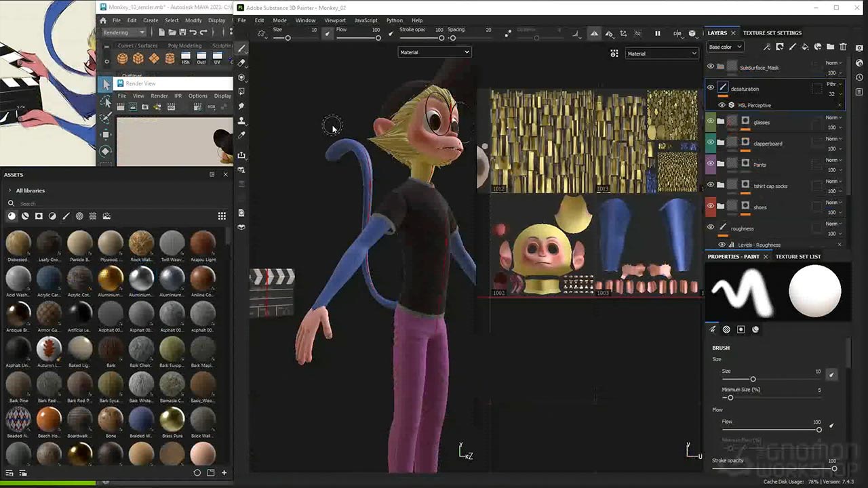
Task: Click the brush Size slider handle in properties
Action: 753,379
